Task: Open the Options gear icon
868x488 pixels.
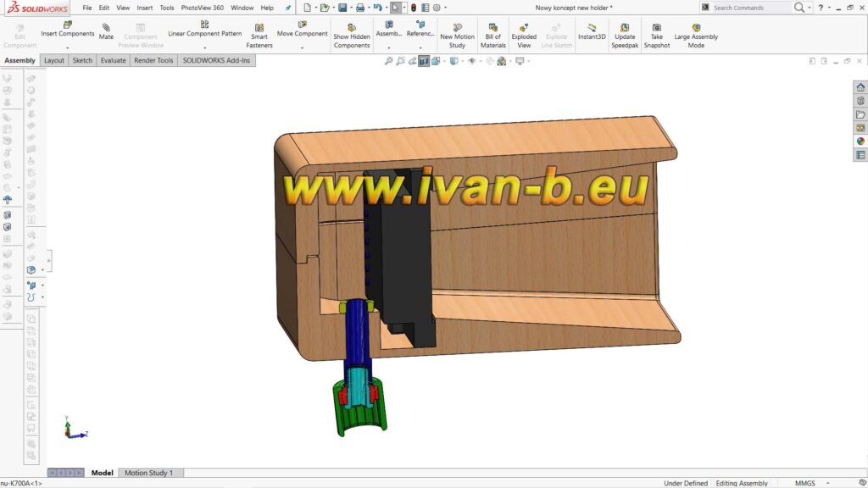Action: 437,8
